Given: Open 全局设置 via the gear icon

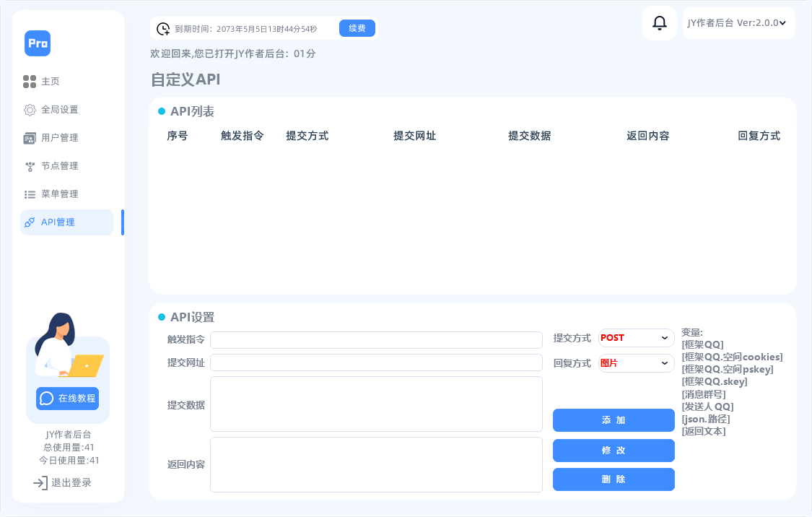Looking at the screenshot, I should tap(30, 109).
